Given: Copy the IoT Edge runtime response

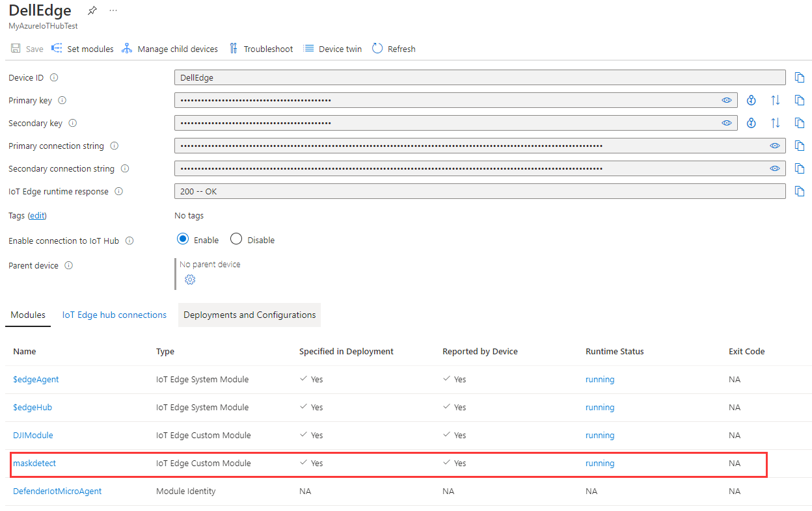Looking at the screenshot, I should point(800,191).
